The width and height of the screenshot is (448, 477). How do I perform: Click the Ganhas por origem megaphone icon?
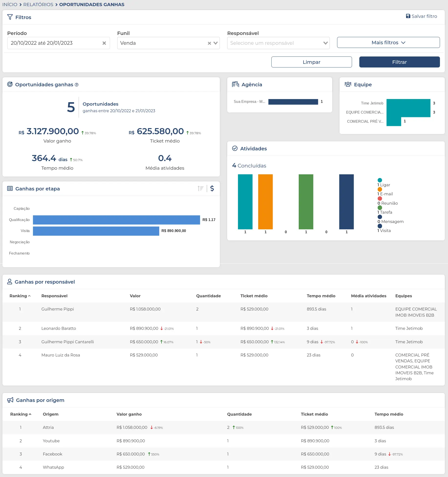[x=10, y=400]
